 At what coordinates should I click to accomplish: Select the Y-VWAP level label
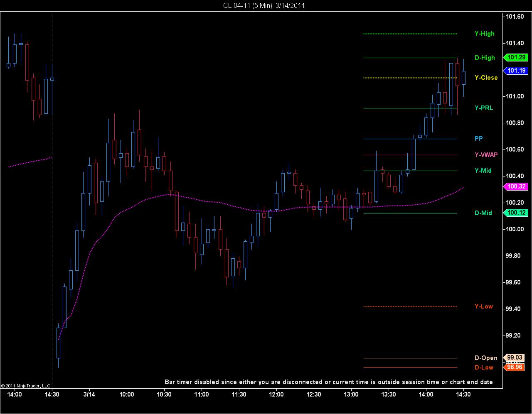[486, 155]
